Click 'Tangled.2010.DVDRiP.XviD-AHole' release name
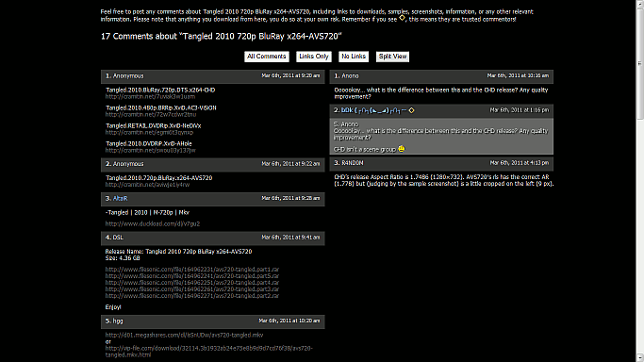Viewport: 644px width, 362px height. pyautogui.click(x=149, y=144)
